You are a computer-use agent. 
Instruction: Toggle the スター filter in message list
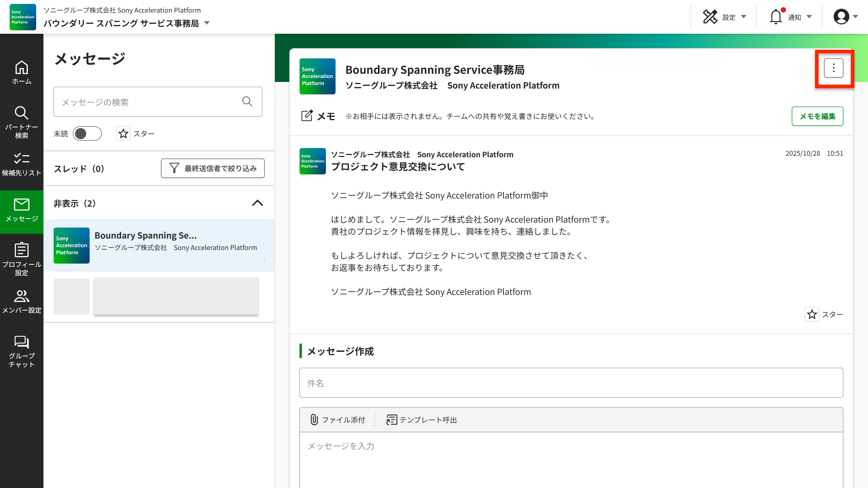coord(123,134)
